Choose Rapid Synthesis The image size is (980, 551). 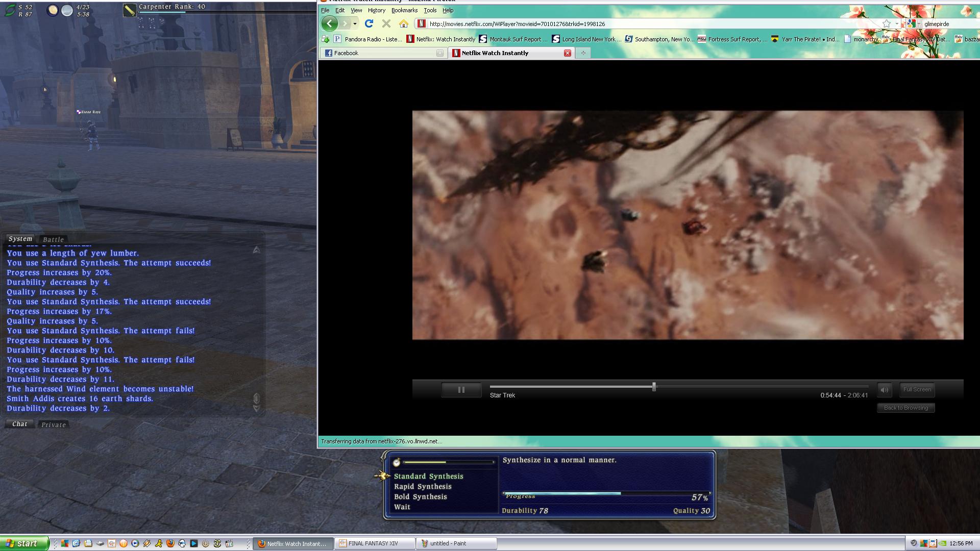423,486
